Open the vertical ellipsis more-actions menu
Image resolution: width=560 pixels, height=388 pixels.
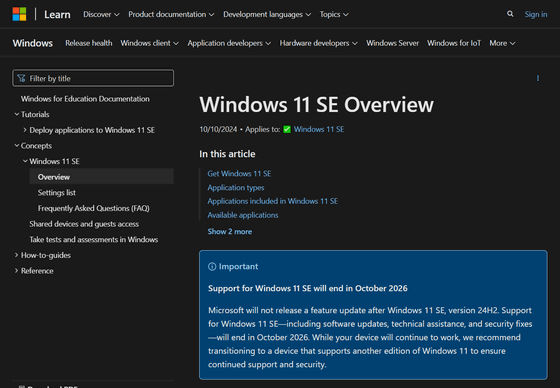pyautogui.click(x=538, y=78)
